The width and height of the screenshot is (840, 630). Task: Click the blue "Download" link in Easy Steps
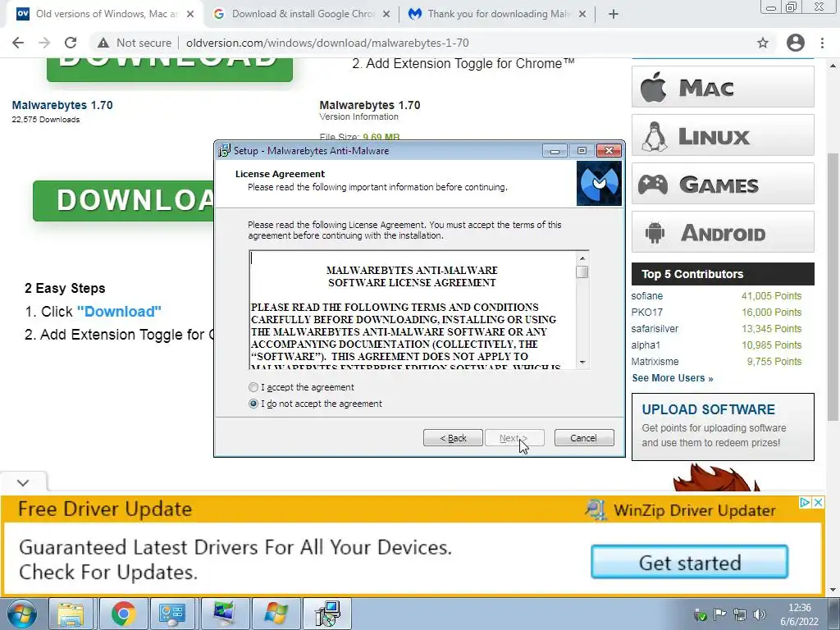tap(119, 312)
